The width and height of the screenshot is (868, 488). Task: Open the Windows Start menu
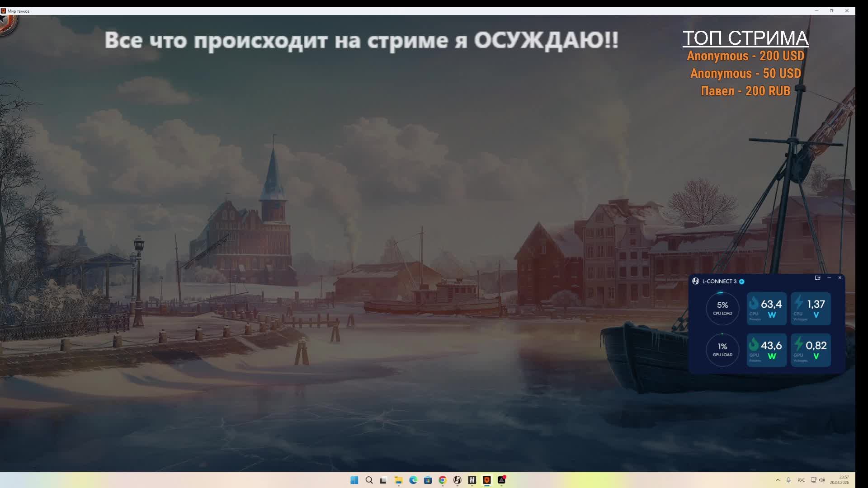point(354,480)
